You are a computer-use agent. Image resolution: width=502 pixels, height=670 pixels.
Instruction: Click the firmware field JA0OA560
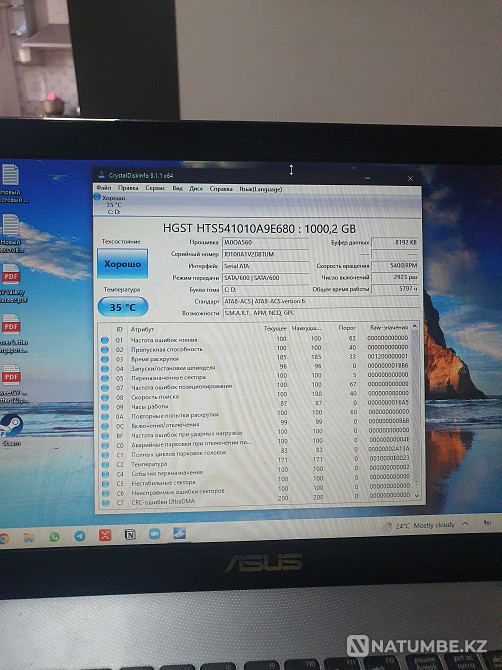(x=265, y=242)
